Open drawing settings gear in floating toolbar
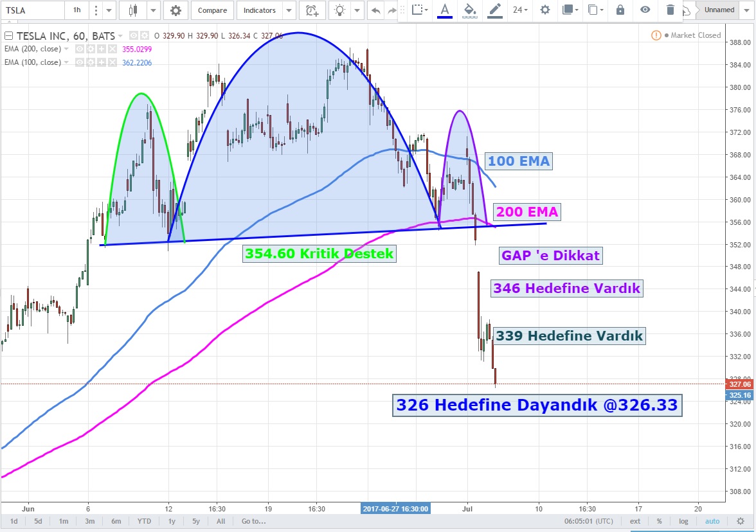Image resolution: width=756 pixels, height=532 pixels. click(x=545, y=10)
